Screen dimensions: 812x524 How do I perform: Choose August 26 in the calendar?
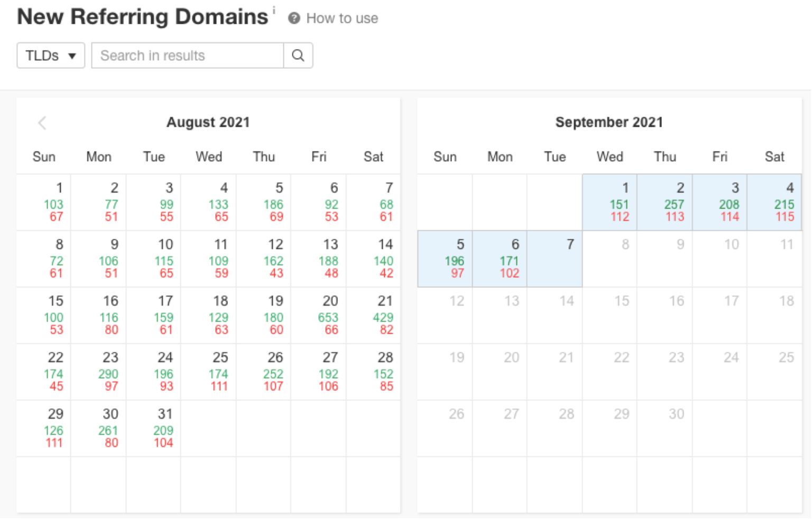tap(264, 372)
